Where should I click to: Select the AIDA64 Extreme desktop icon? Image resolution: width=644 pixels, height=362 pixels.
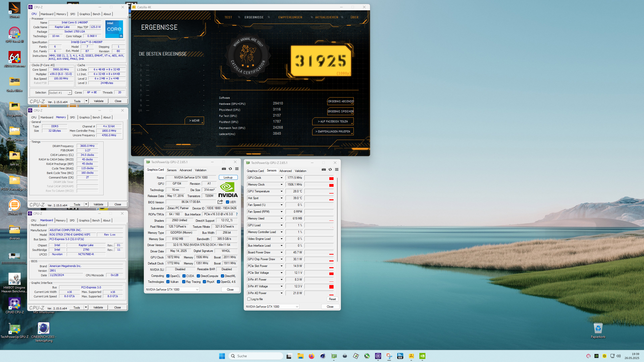click(15, 59)
